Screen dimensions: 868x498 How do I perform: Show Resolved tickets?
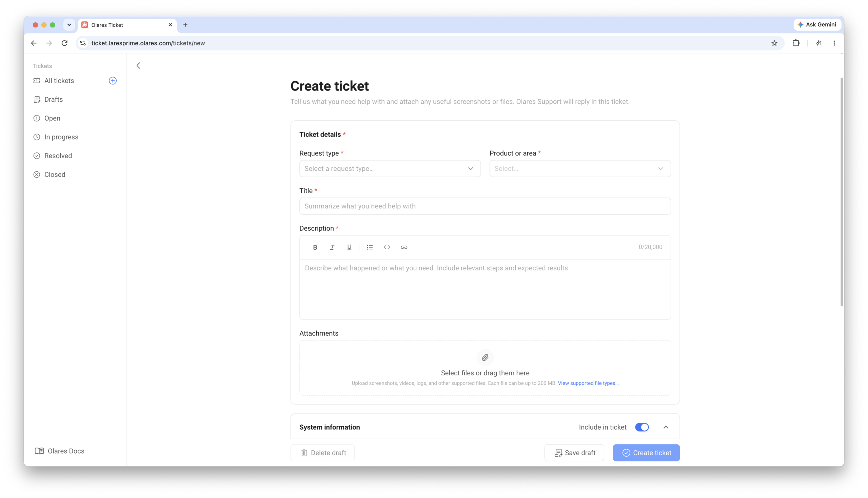click(58, 156)
